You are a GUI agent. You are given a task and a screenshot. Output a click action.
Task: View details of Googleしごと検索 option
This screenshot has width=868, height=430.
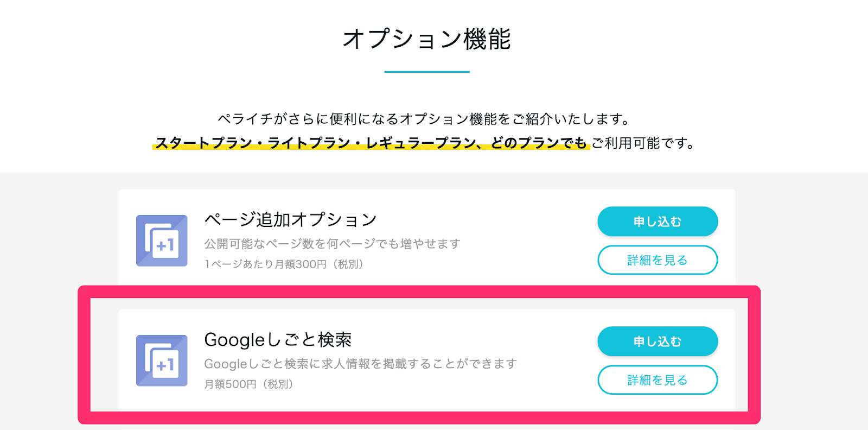[x=658, y=380]
